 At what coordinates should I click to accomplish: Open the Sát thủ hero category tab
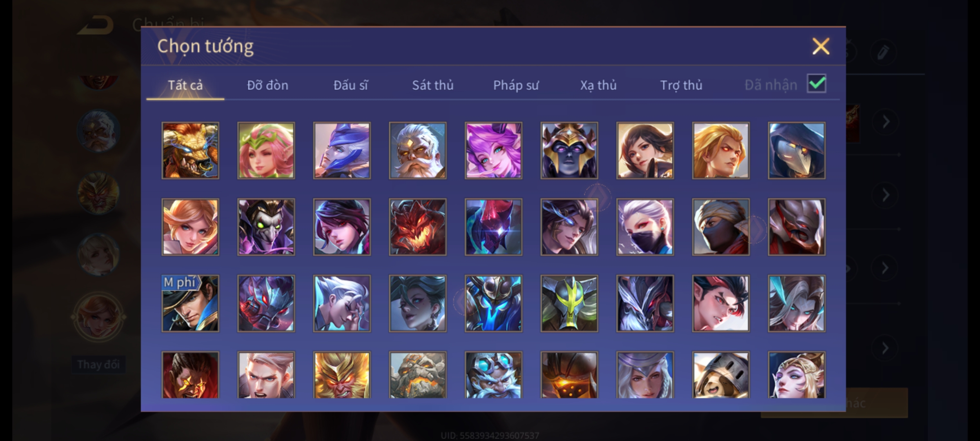pos(433,85)
